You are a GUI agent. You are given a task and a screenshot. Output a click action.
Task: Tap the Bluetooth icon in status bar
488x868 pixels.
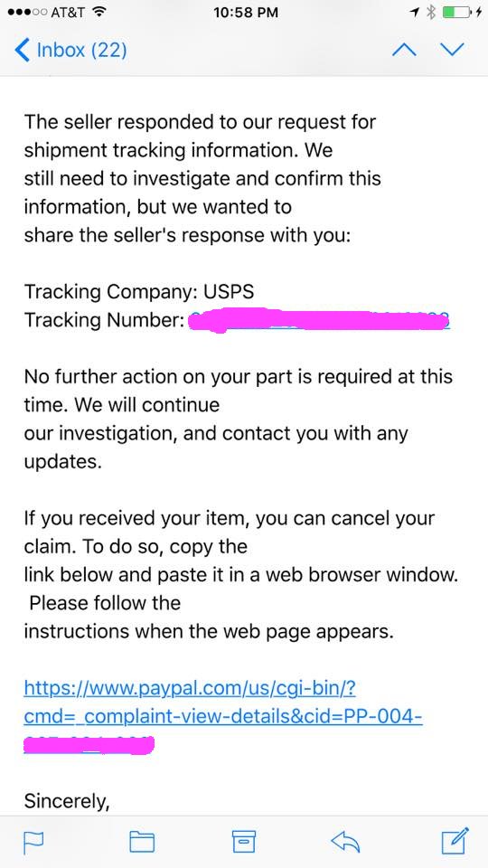click(432, 12)
